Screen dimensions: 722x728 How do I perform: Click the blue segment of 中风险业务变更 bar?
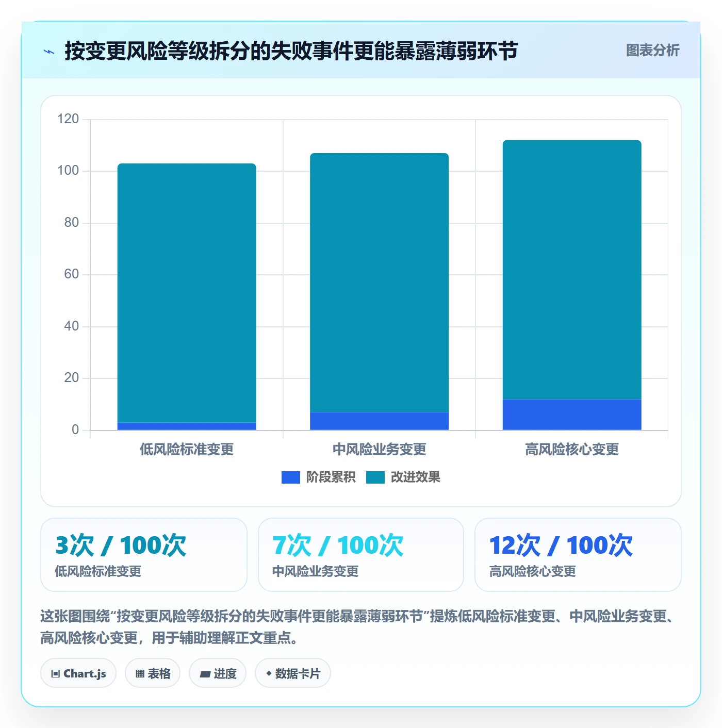[379, 421]
